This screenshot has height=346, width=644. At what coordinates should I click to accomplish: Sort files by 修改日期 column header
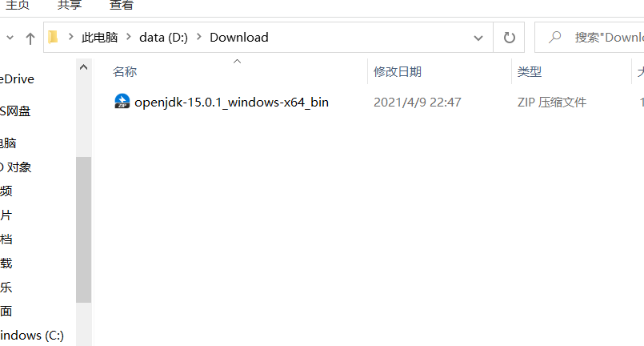click(x=397, y=71)
